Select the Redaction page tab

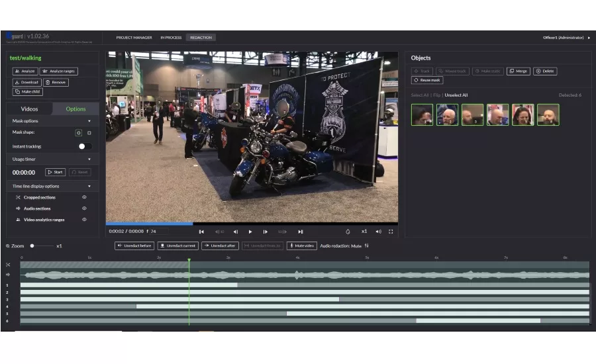[x=201, y=38]
